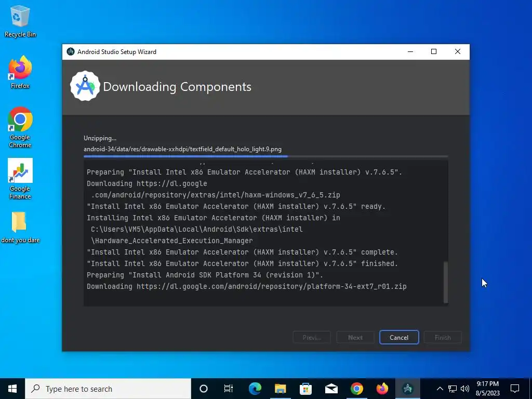Click log line 'Preparing Install Android SDK Platform 34'
This screenshot has width=532, height=399.
pyautogui.click(x=205, y=275)
